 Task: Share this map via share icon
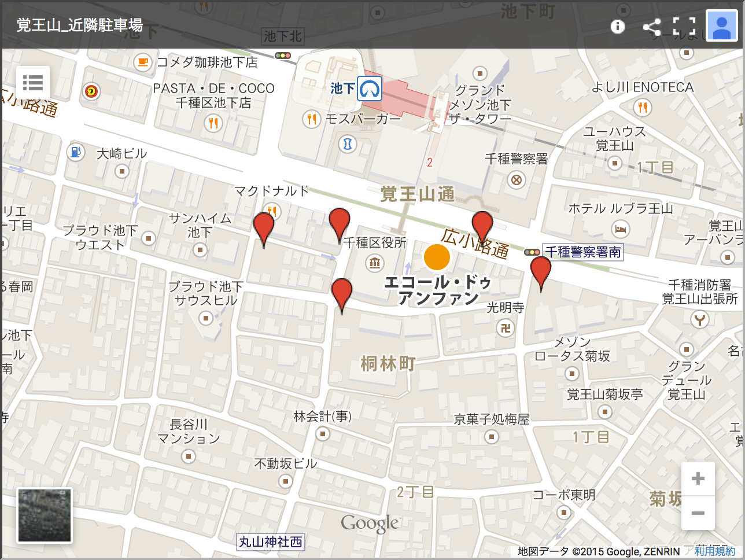point(652,27)
